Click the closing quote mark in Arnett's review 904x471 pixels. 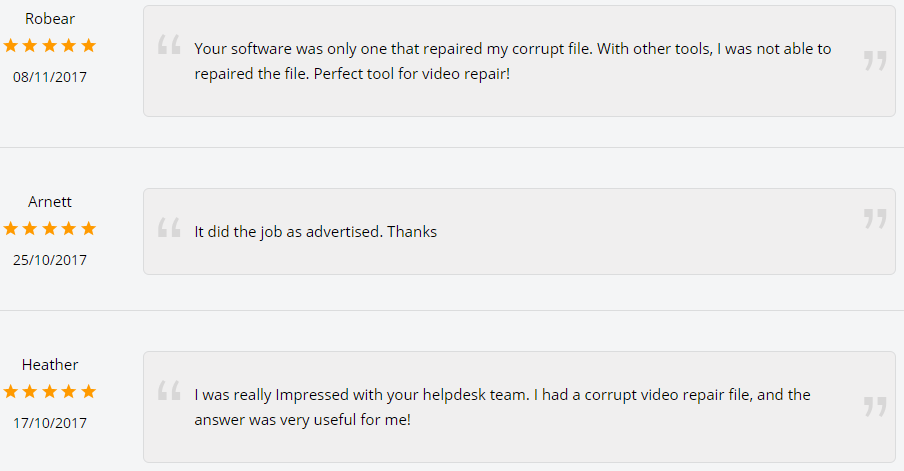[x=875, y=219]
